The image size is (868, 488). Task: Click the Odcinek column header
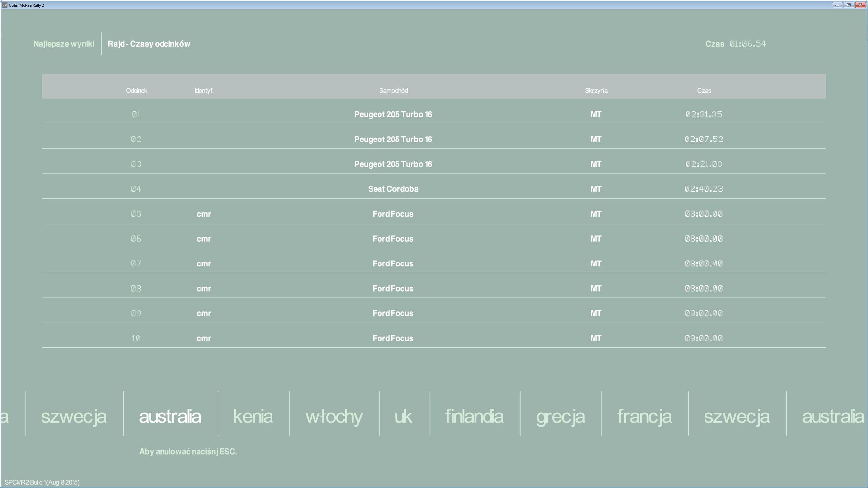(x=136, y=90)
